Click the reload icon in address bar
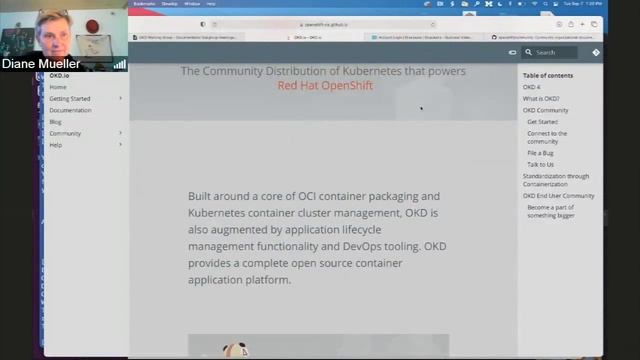 (x=433, y=24)
